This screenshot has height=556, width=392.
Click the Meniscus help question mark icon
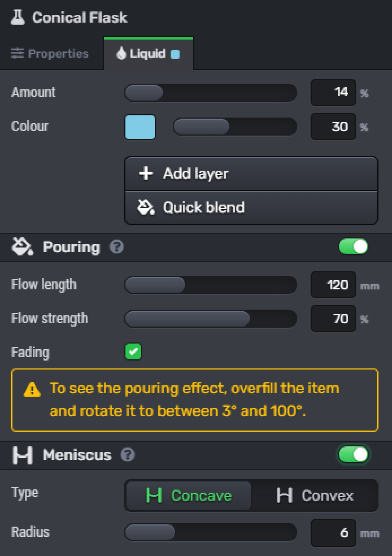click(x=127, y=455)
